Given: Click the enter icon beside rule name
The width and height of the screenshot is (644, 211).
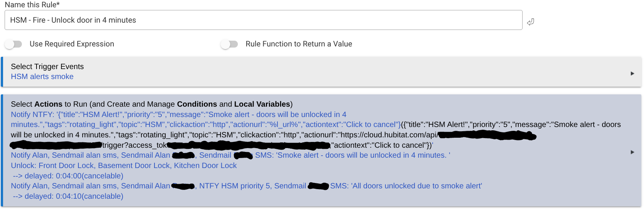Looking at the screenshot, I should [530, 22].
